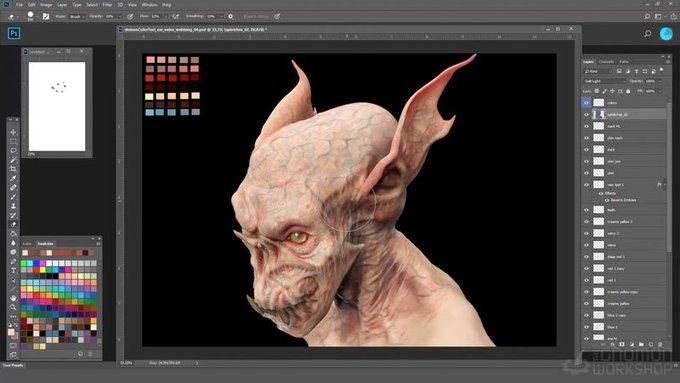Select the Clone Stamp tool
The image size is (680, 383).
[13, 206]
